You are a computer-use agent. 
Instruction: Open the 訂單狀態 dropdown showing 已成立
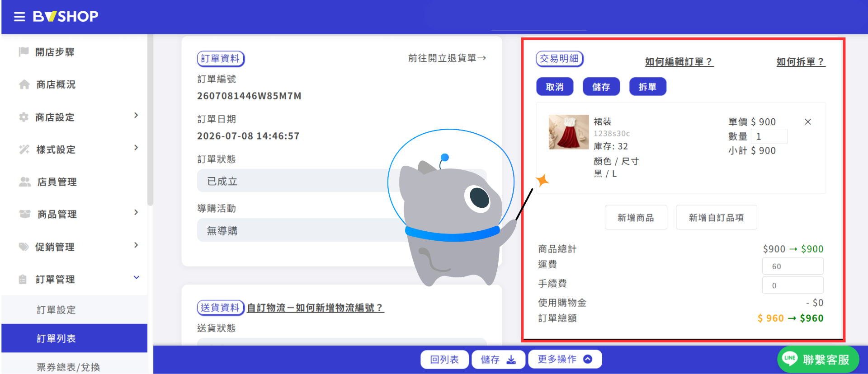pos(342,181)
